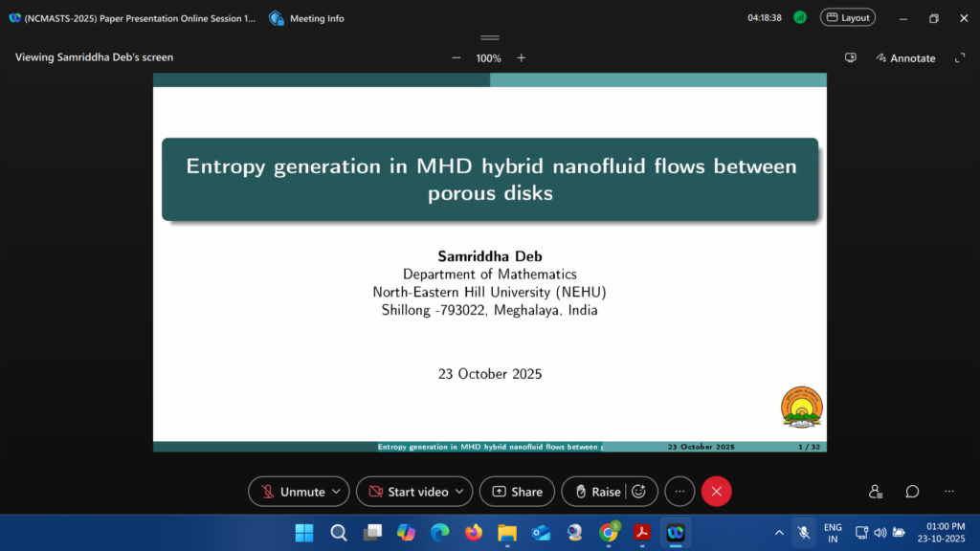Zoom out shared screen with minus icon
The image size is (980, 551).
(457, 58)
